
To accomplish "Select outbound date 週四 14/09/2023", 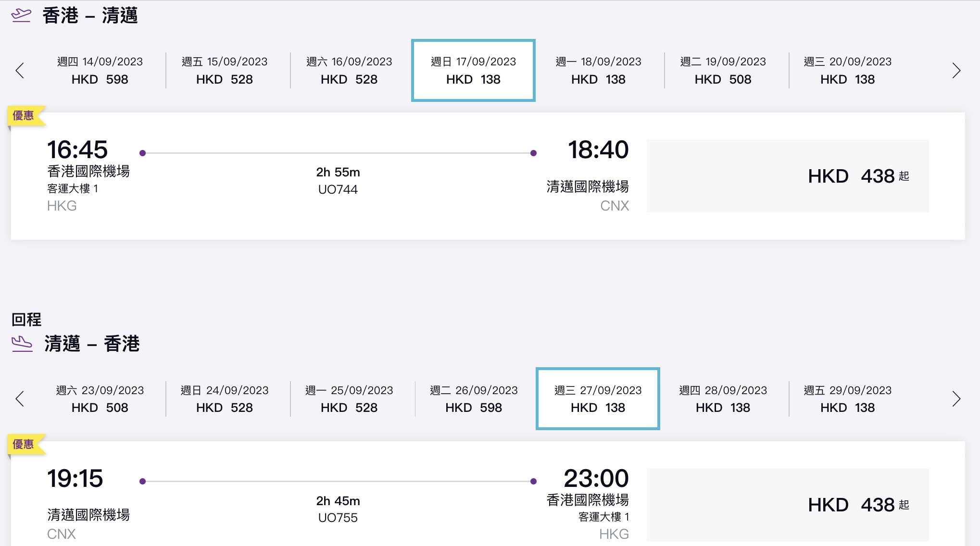I will coord(100,71).
